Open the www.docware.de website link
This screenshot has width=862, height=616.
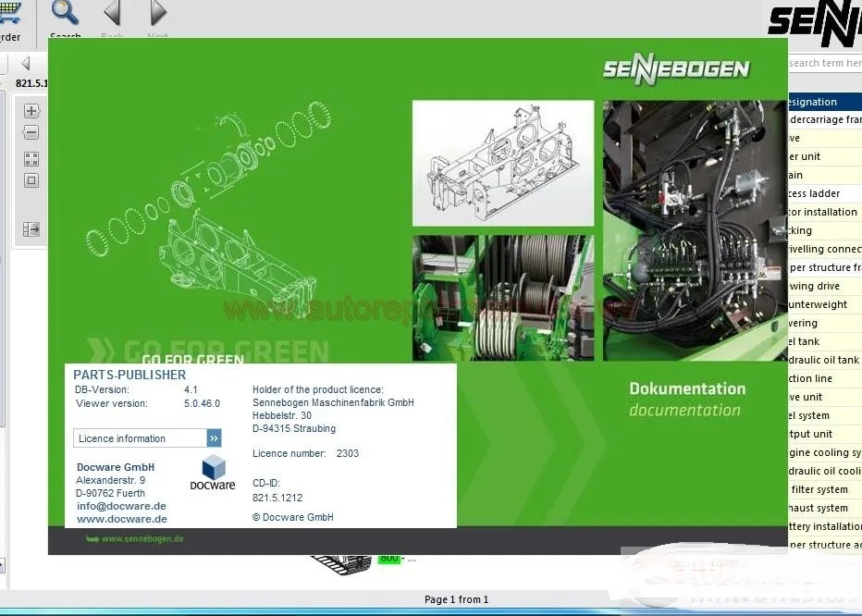point(122,519)
